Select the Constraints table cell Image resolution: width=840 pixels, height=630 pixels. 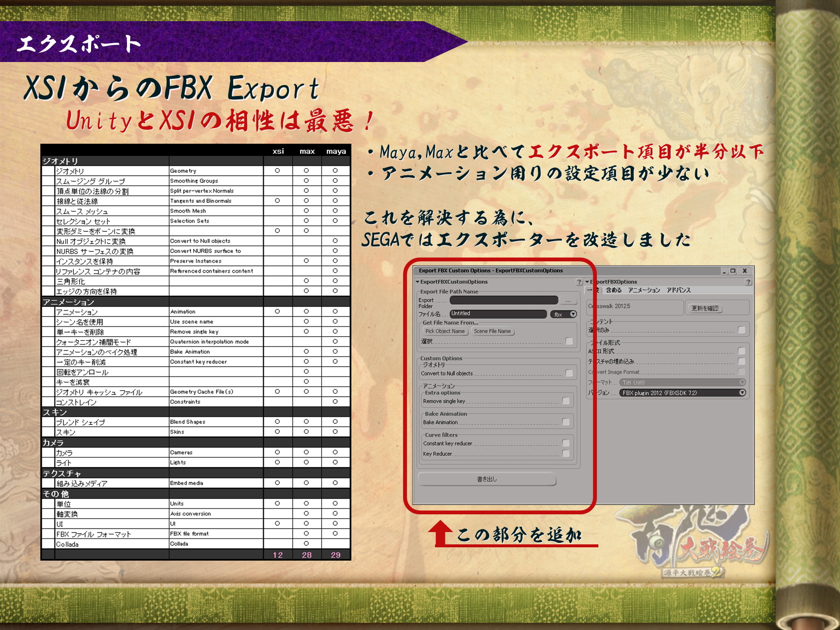tap(216, 402)
